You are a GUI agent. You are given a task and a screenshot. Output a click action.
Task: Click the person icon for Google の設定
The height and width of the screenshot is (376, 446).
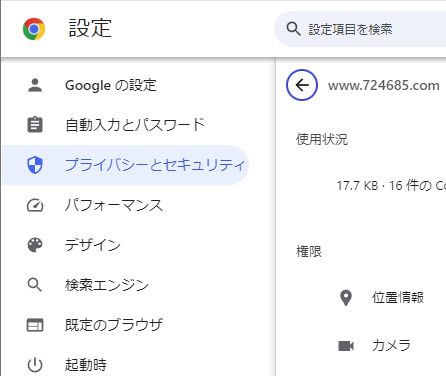point(35,85)
